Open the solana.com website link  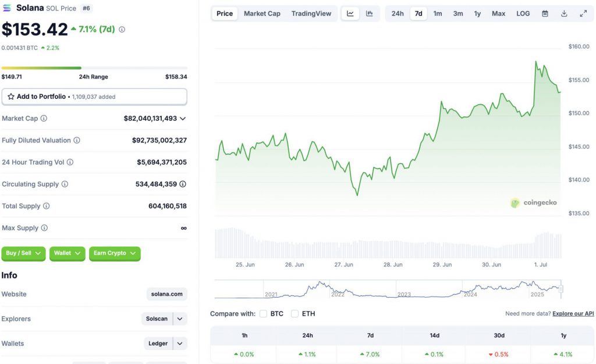tap(167, 294)
